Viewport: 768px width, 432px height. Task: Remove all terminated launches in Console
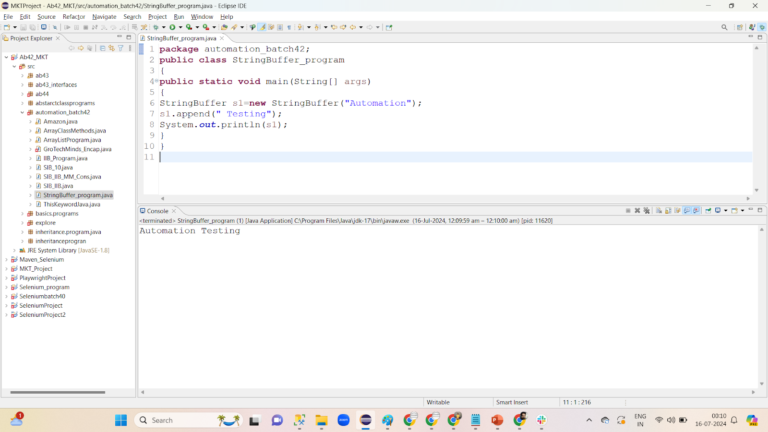tap(647, 211)
